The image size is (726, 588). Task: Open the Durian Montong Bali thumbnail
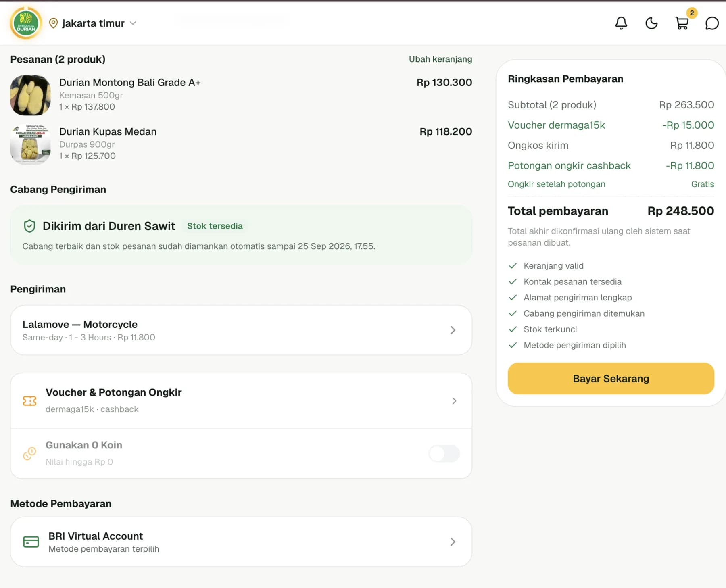(30, 95)
